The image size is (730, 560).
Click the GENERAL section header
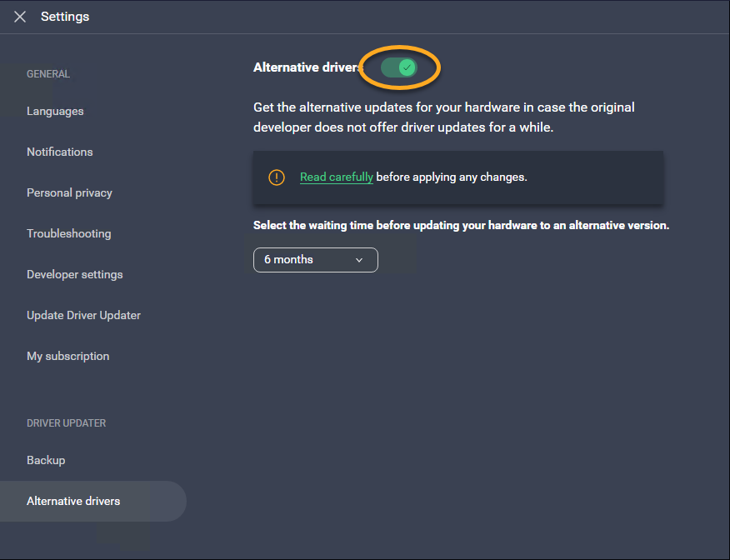click(48, 74)
